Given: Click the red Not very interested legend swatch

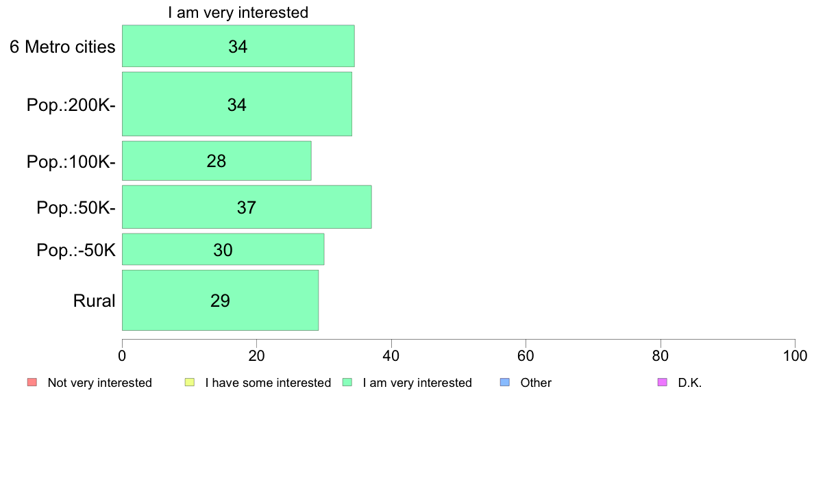Looking at the screenshot, I should [x=32, y=383].
